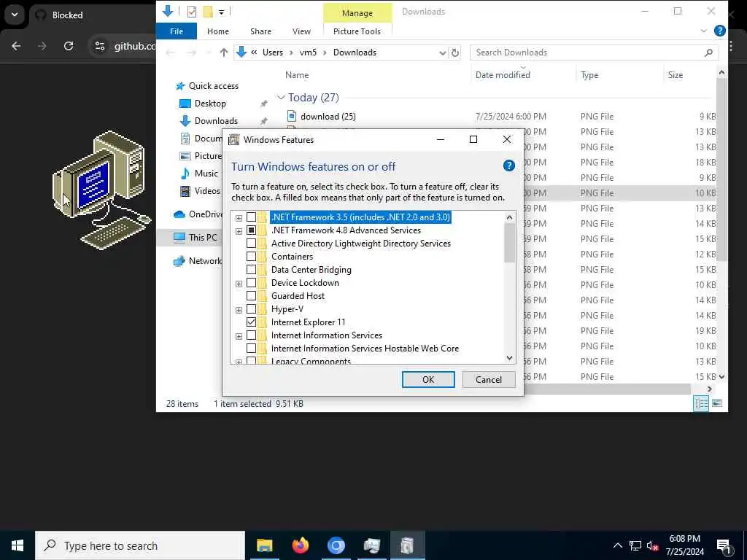This screenshot has height=560, width=747.
Task: Open the File menu in Explorer
Action: (177, 31)
